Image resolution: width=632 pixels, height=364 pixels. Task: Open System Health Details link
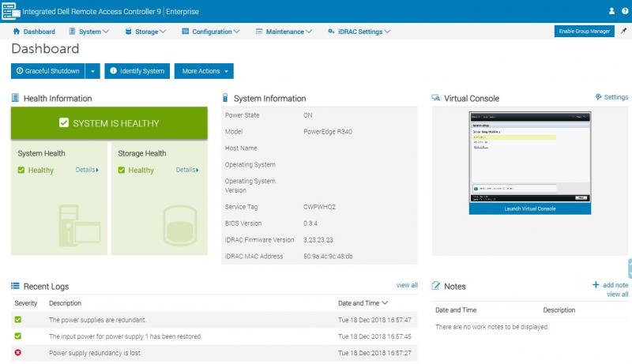87,170
